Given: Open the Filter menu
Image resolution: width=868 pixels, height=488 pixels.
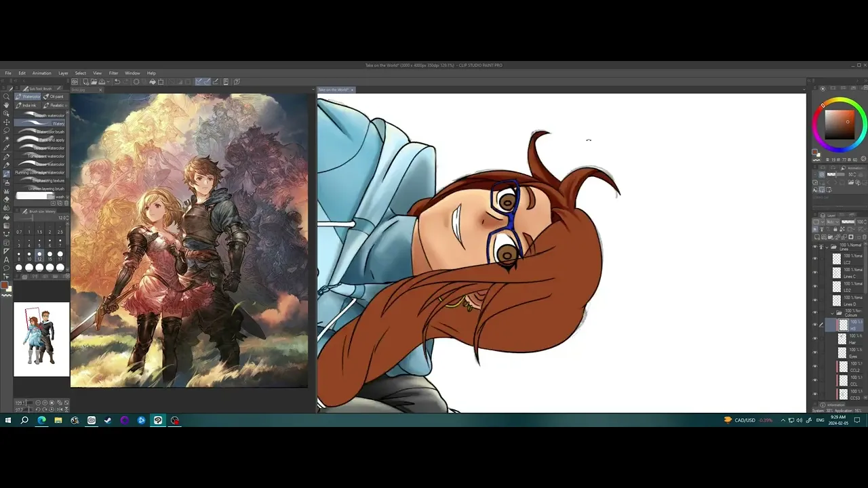Looking at the screenshot, I should 113,73.
